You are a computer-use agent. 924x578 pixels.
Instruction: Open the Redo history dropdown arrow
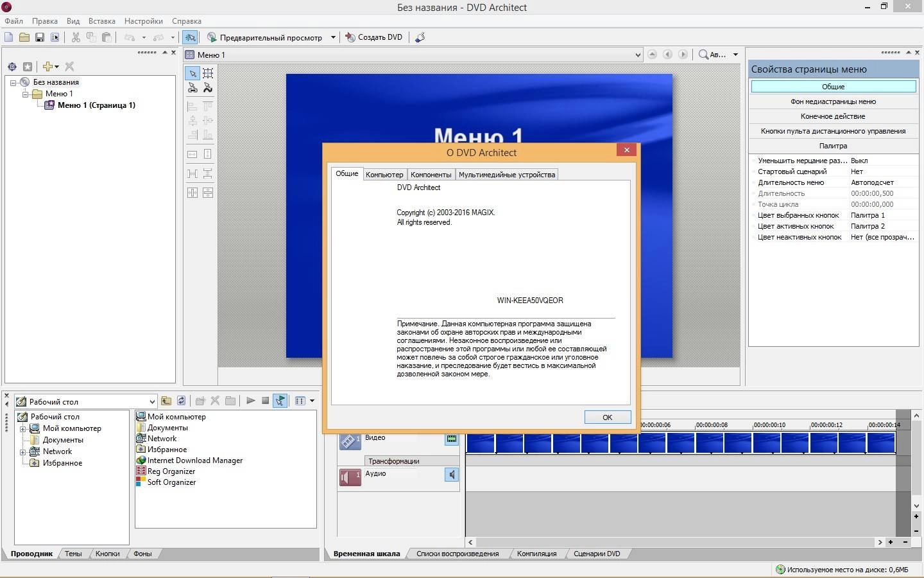[173, 37]
